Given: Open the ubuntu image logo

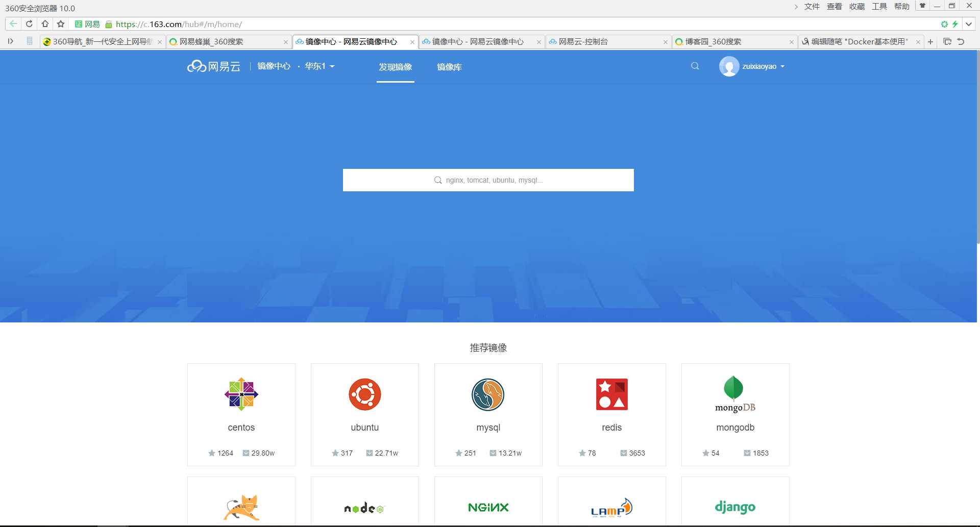Looking at the screenshot, I should 365,394.
